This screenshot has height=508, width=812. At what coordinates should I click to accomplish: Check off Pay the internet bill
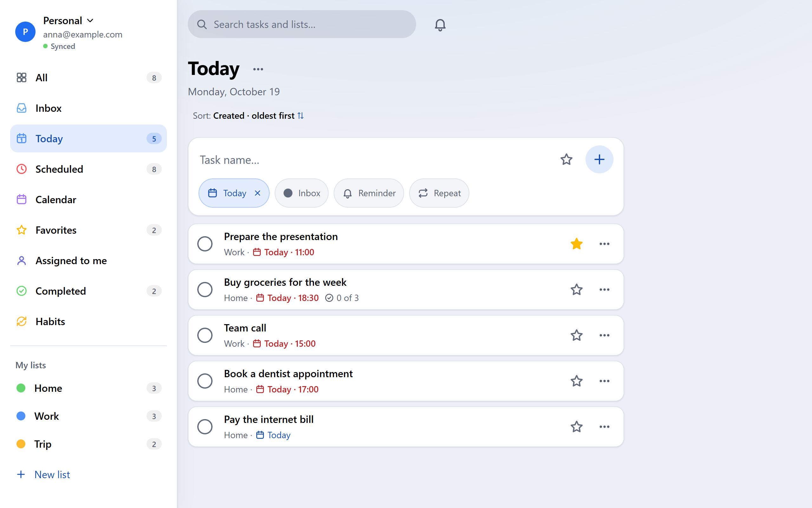205,427
